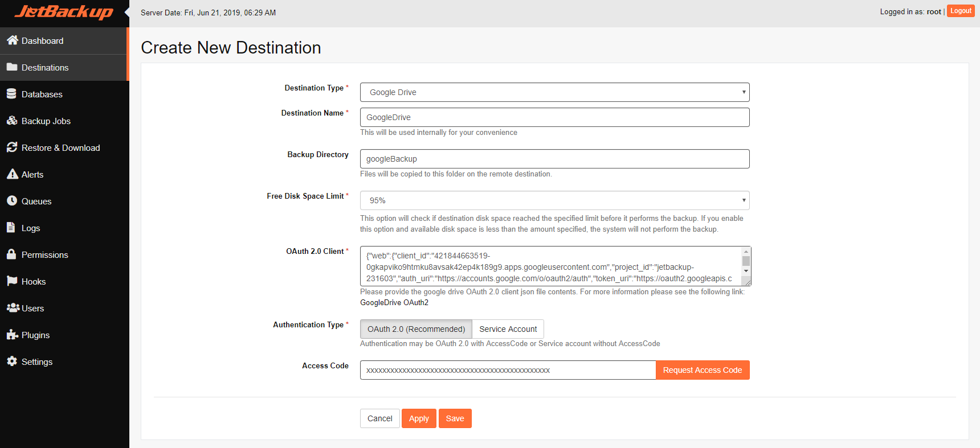Click the Restore & Download sync icon
This screenshot has height=448, width=980.
click(12, 147)
